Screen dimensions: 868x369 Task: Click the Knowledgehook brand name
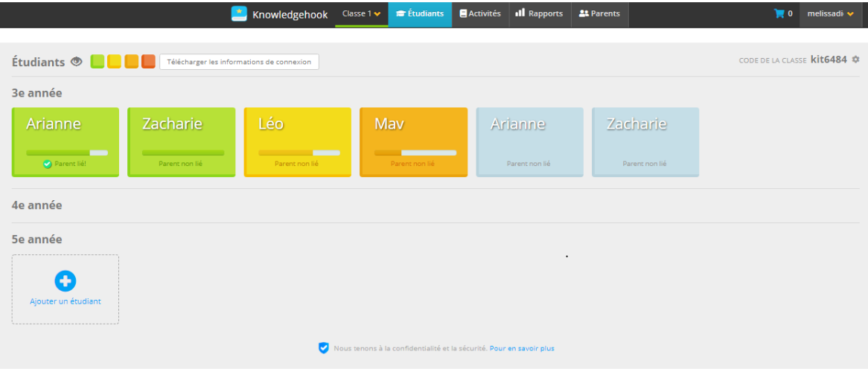pos(290,14)
